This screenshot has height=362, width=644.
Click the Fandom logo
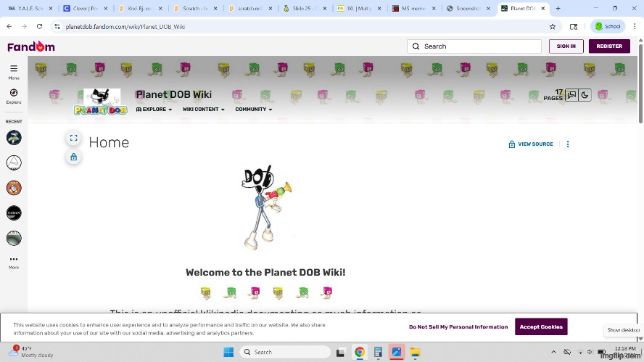[31, 46]
